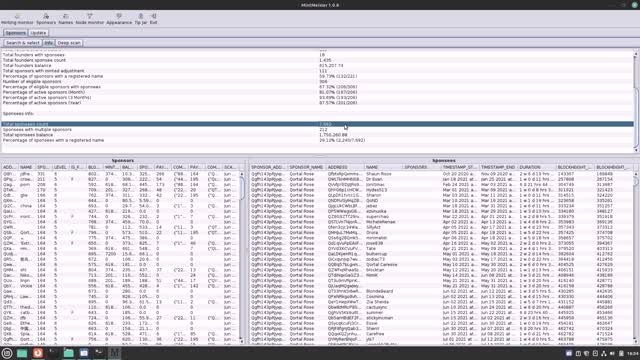The height and width of the screenshot is (360, 640).
Task: Open the Info sub-tab
Action: [x=48, y=43]
